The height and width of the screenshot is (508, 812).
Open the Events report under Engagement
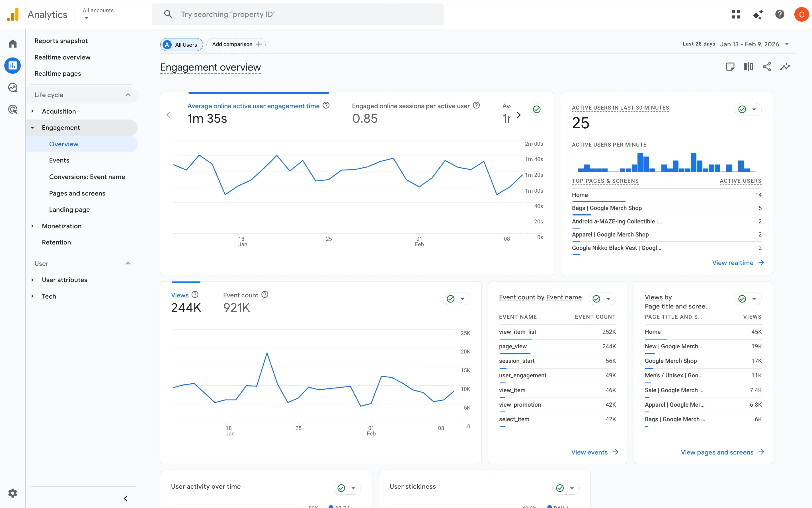click(59, 160)
